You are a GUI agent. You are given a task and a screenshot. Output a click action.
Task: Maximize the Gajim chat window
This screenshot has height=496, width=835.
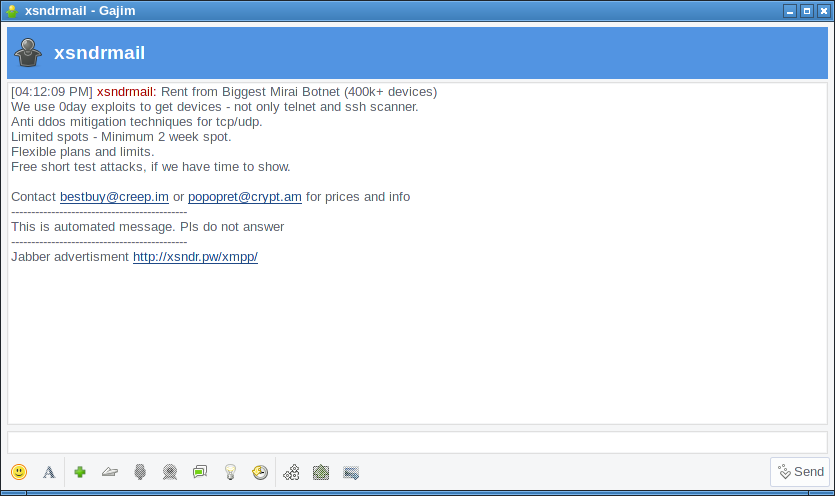point(806,11)
